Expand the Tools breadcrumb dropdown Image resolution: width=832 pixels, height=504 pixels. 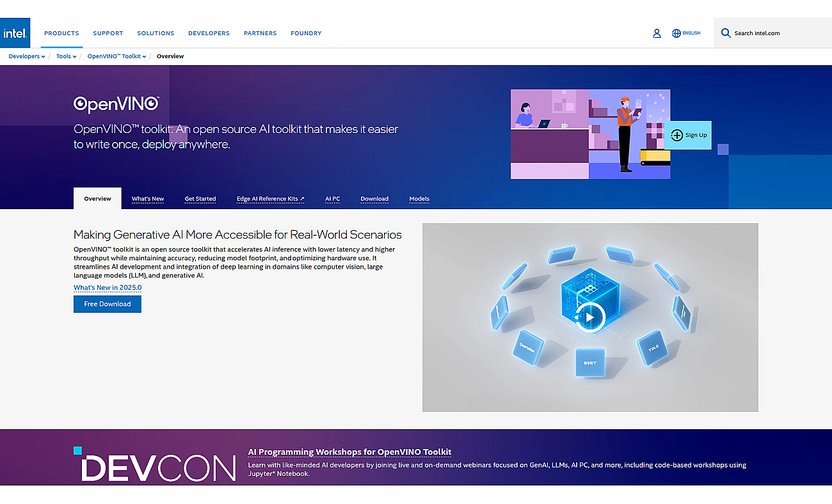66,56
